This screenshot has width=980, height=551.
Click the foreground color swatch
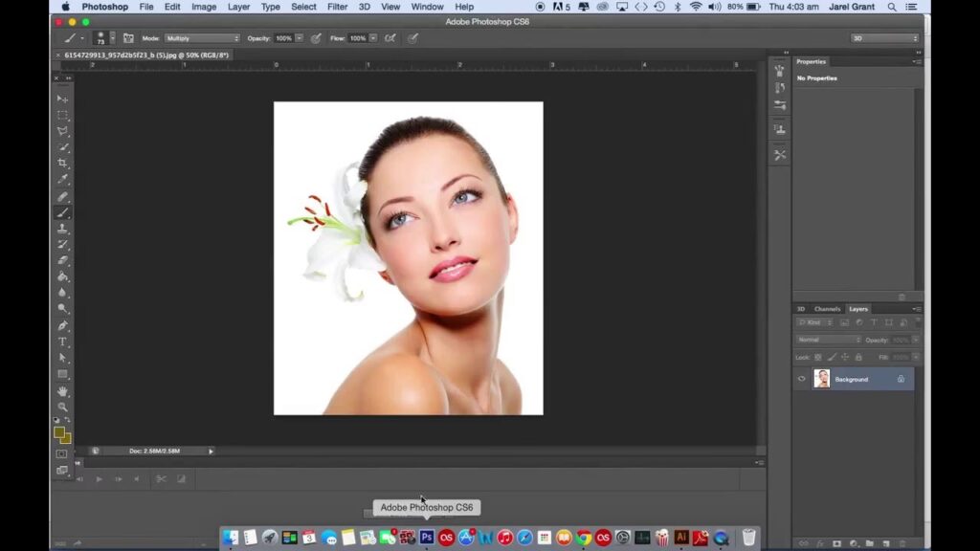(59, 432)
